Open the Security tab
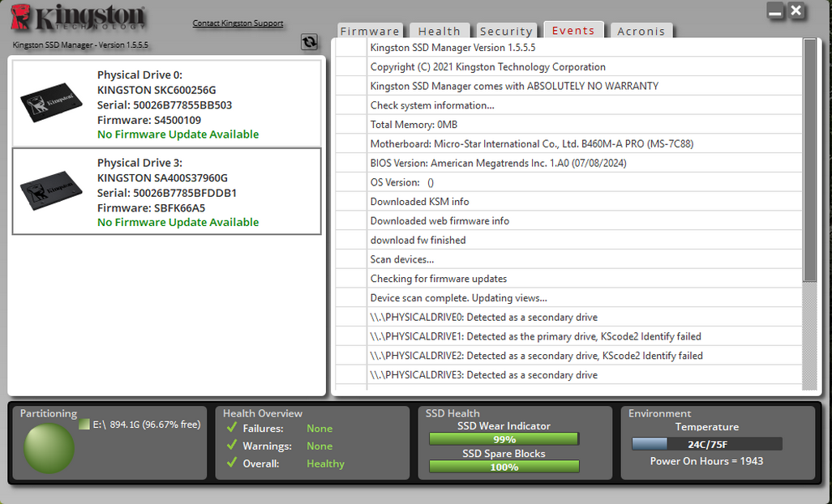 [506, 31]
